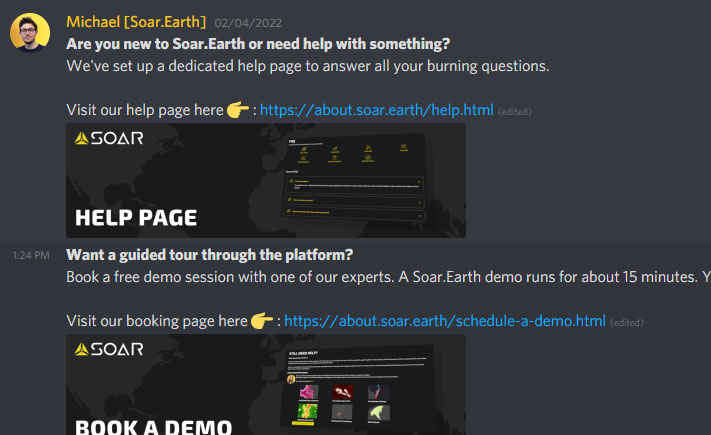Click the (edited) label after help link
Viewport: 711px width, 435px height.
[515, 112]
